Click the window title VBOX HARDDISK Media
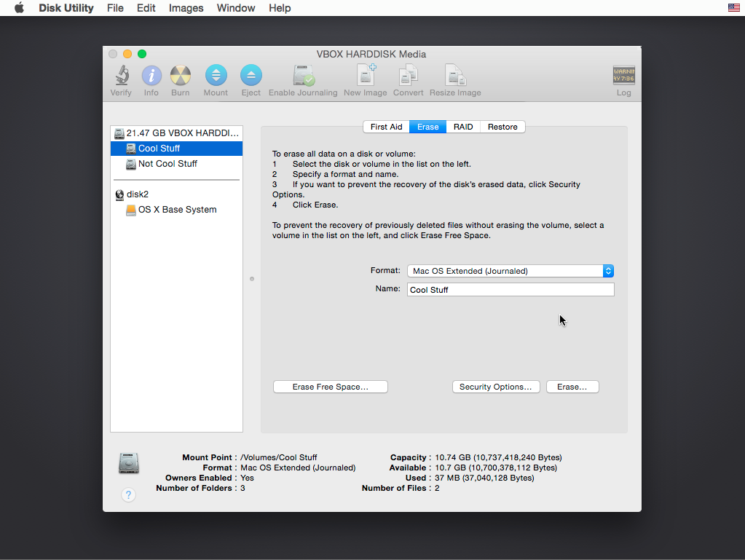The image size is (745, 560). [371, 54]
